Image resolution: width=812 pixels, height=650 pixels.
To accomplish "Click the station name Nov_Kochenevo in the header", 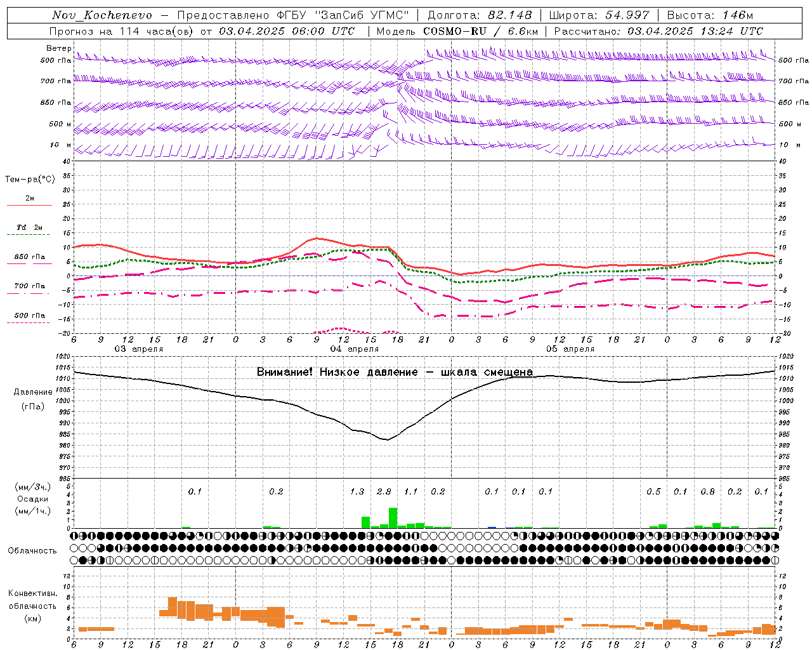I will (x=102, y=15).
